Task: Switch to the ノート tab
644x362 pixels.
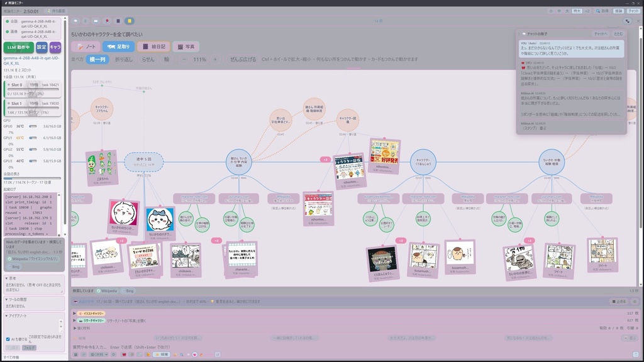Action: (86, 47)
